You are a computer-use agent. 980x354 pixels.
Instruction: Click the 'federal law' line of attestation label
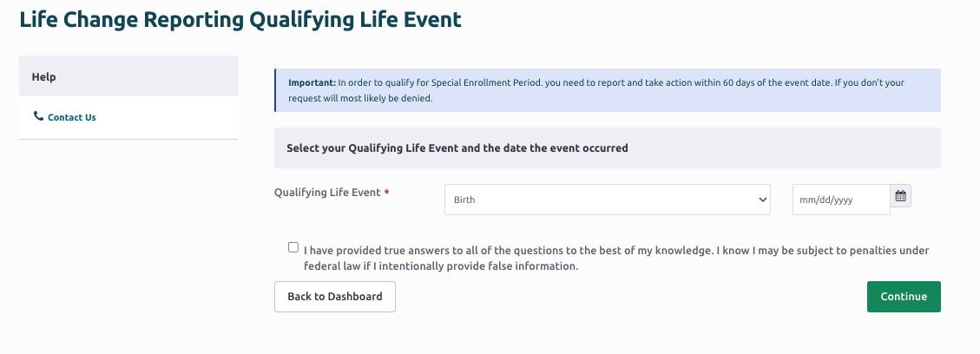click(x=441, y=266)
